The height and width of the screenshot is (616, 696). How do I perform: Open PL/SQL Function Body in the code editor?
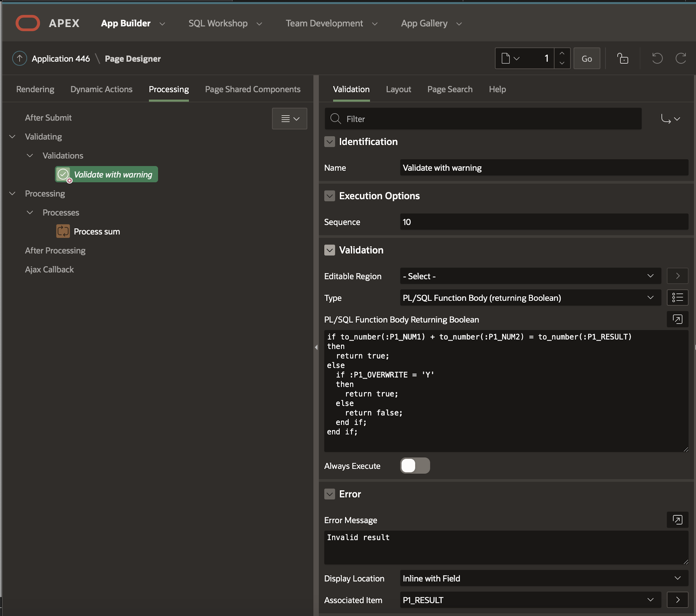coord(677,319)
